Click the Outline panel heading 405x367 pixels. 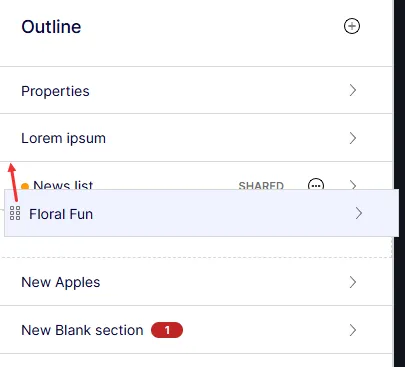51,27
